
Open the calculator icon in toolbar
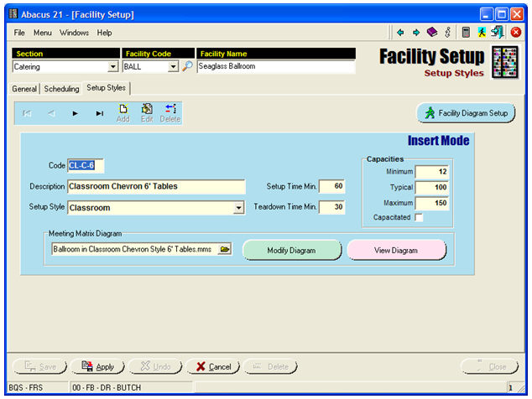tap(466, 33)
